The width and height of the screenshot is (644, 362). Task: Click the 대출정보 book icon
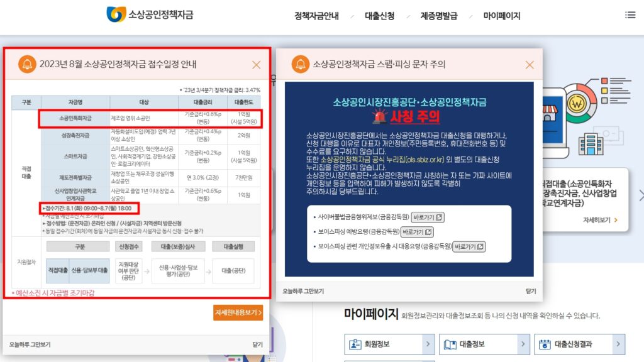(x=449, y=344)
